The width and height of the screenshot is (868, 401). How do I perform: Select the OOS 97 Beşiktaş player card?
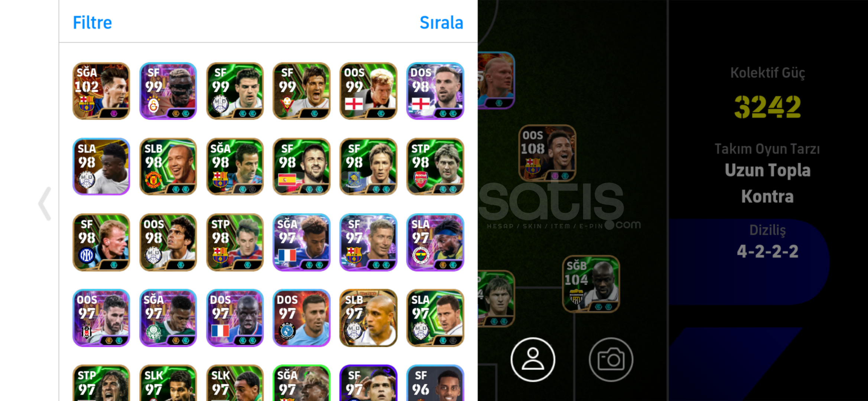click(101, 318)
